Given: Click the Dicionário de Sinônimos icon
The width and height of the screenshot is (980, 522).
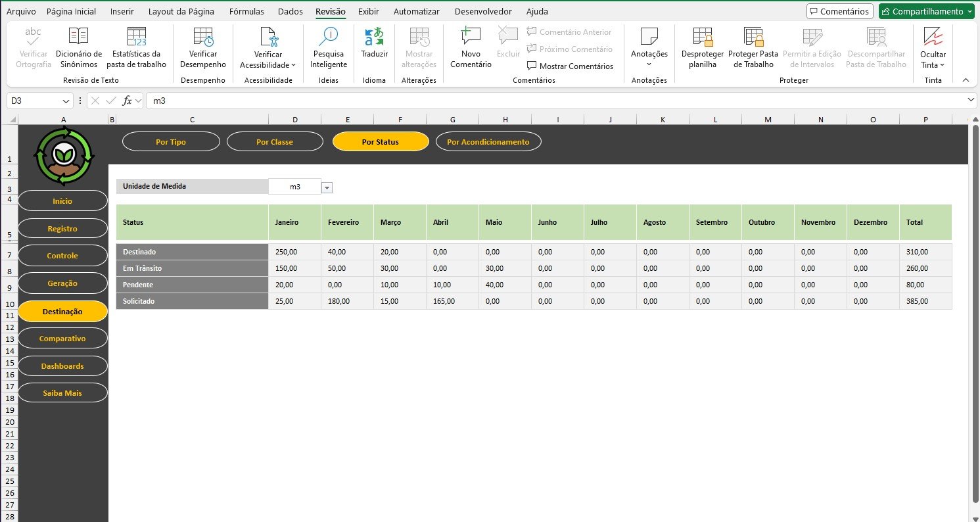Looking at the screenshot, I should pyautogui.click(x=78, y=37).
